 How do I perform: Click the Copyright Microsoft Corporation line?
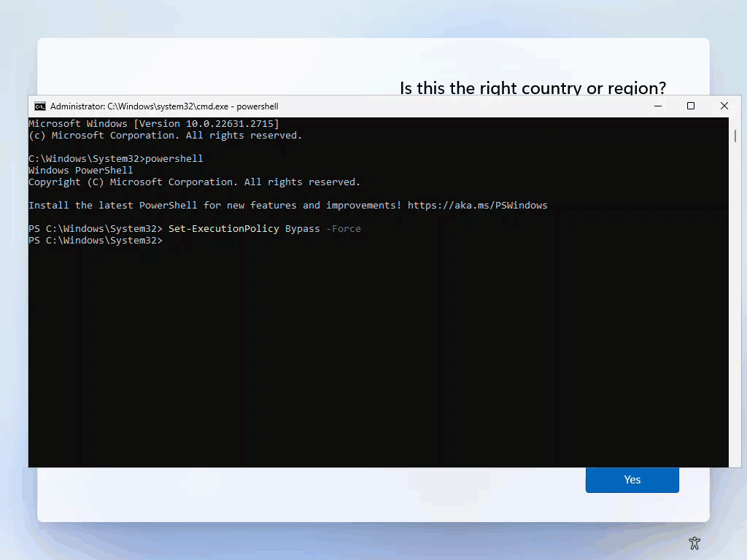(x=193, y=182)
